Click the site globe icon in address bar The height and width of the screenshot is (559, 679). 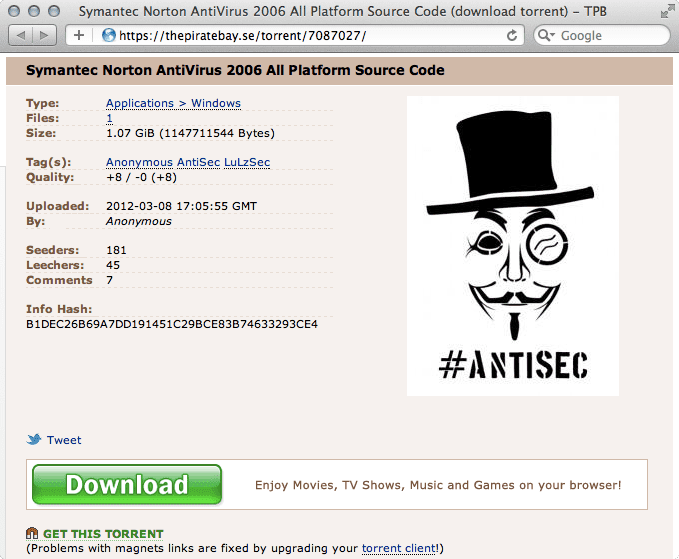[x=109, y=35]
